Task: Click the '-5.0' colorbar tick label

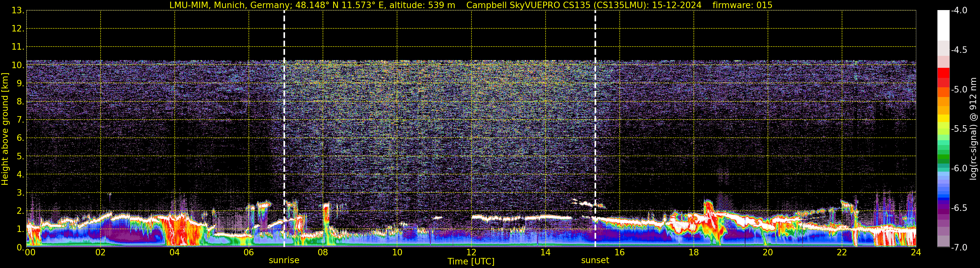Action: (x=959, y=89)
